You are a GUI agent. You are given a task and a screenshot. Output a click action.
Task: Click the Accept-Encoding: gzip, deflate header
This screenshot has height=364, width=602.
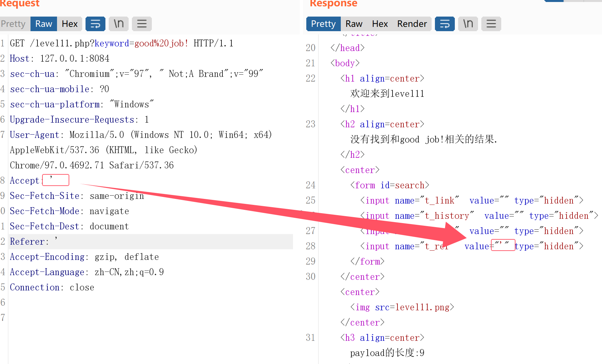pos(85,257)
